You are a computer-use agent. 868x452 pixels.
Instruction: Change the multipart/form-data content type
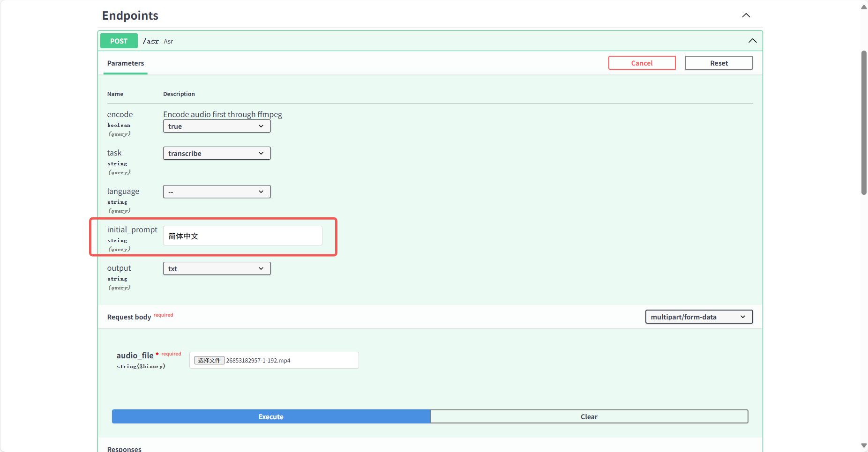(698, 317)
